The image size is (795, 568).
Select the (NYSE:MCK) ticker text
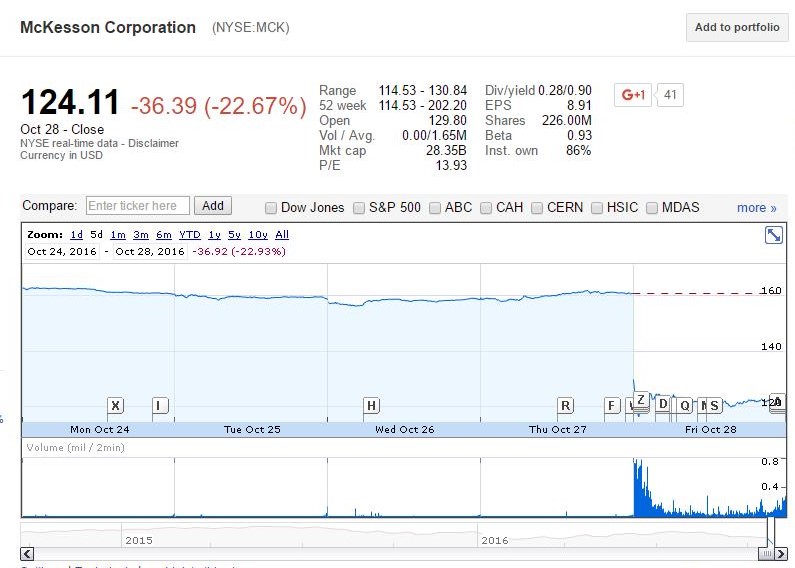coord(250,27)
